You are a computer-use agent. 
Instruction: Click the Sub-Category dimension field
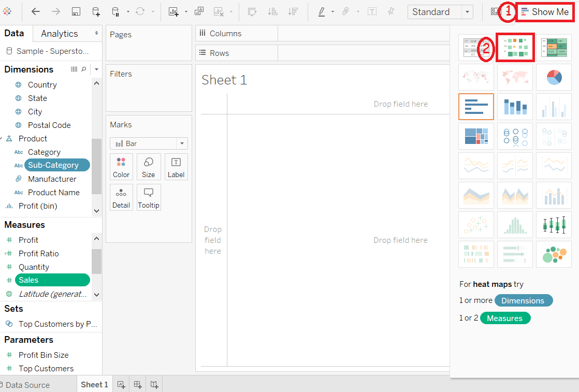[57, 165]
